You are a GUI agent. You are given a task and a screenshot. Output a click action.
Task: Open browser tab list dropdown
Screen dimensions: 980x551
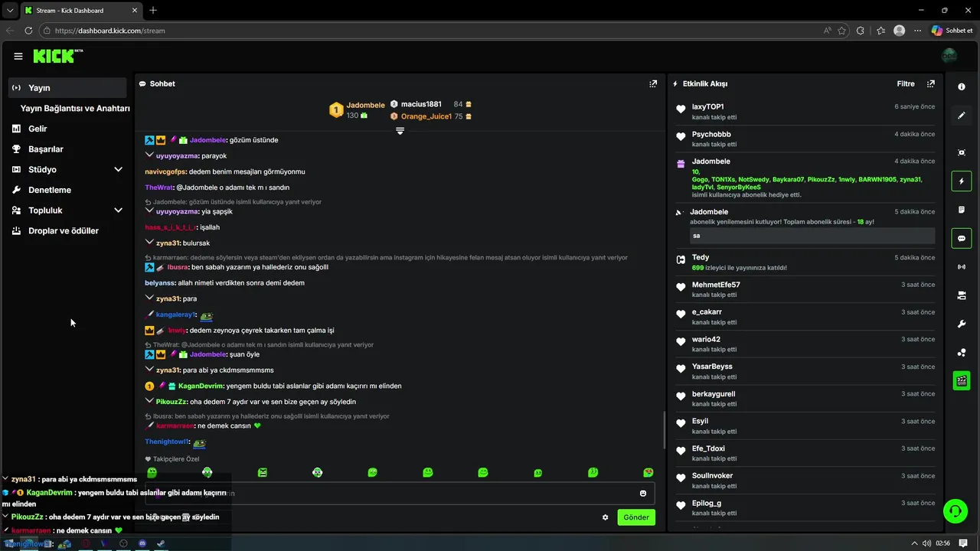point(10,10)
